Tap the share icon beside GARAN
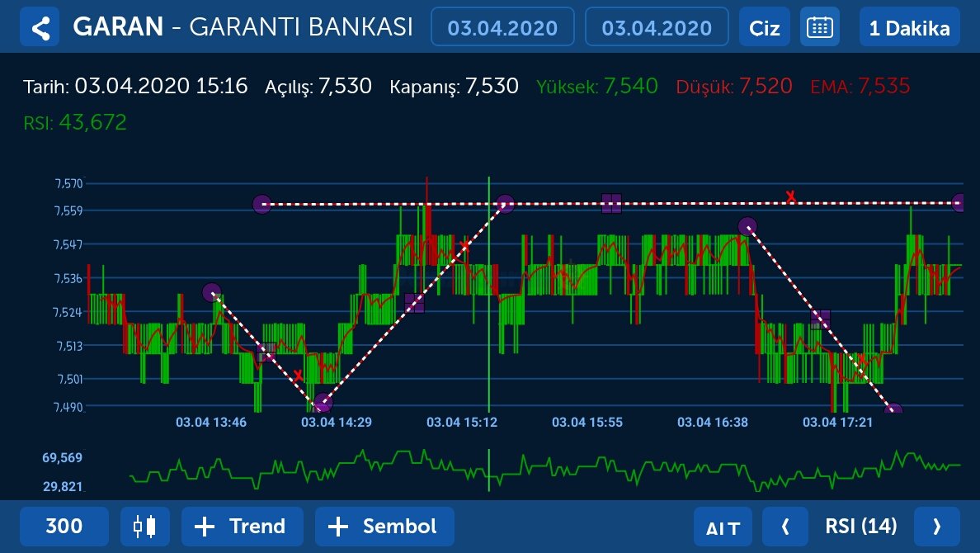 pos(40,27)
